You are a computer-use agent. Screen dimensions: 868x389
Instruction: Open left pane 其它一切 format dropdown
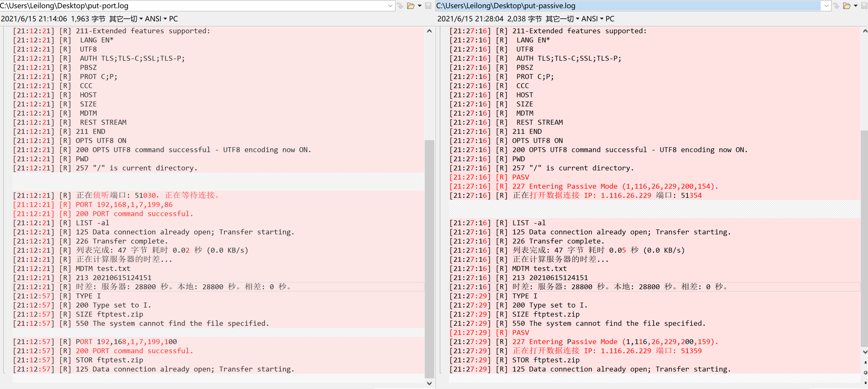click(x=126, y=19)
